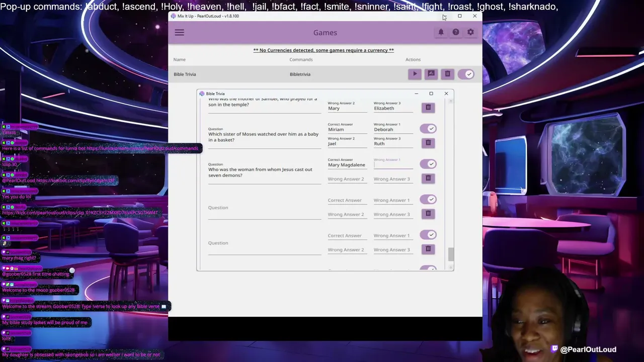Edit the seven demons question text

[x=264, y=172]
